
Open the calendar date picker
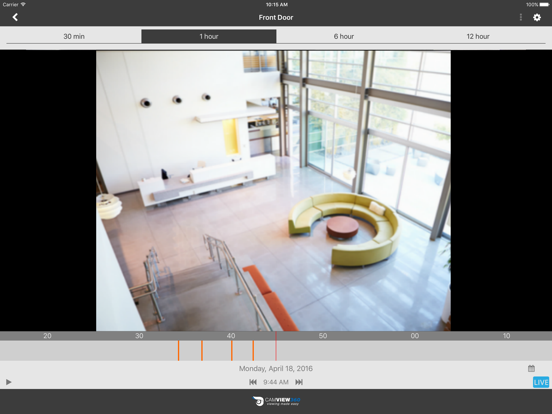(x=531, y=369)
